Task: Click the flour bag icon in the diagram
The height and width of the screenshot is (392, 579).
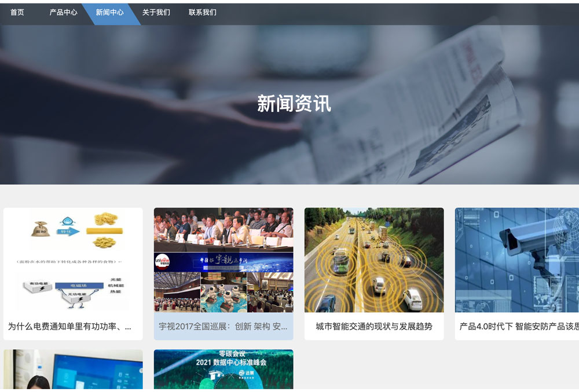Action: tap(40, 228)
